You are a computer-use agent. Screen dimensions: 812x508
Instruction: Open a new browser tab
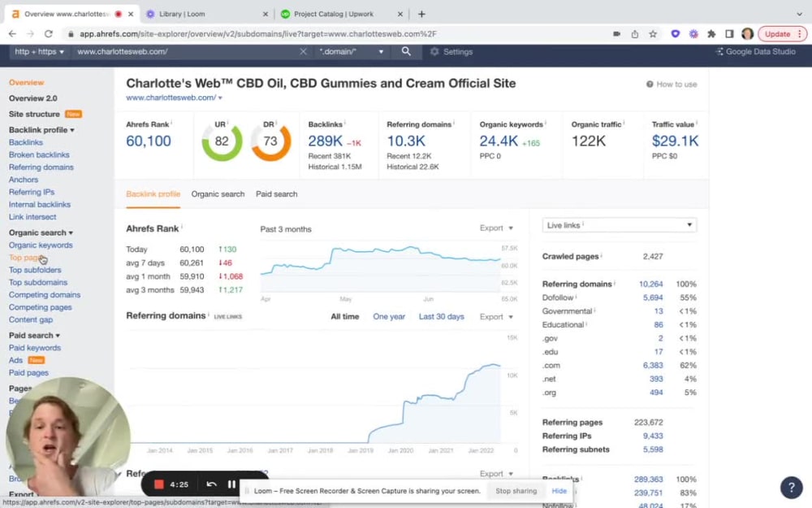[421, 14]
